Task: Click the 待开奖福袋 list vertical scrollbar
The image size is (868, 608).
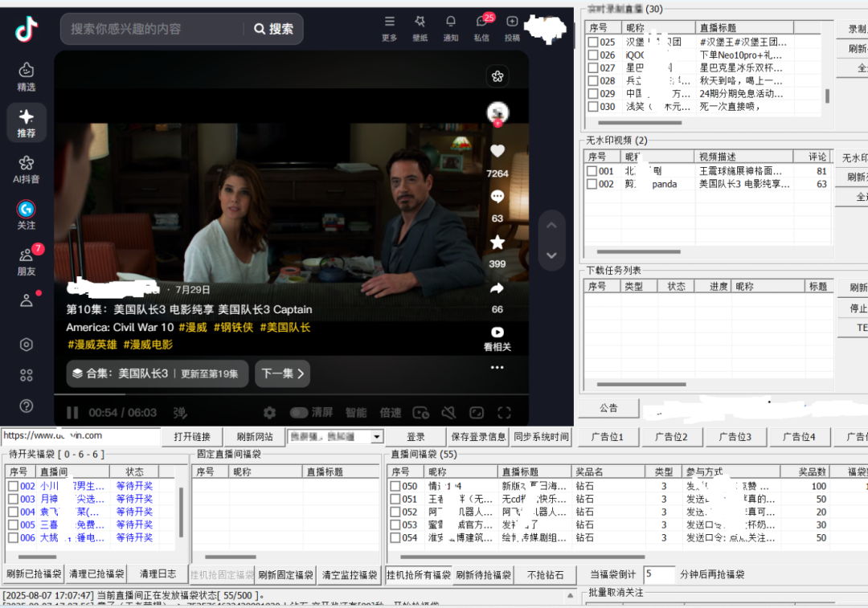Action: click(x=181, y=512)
